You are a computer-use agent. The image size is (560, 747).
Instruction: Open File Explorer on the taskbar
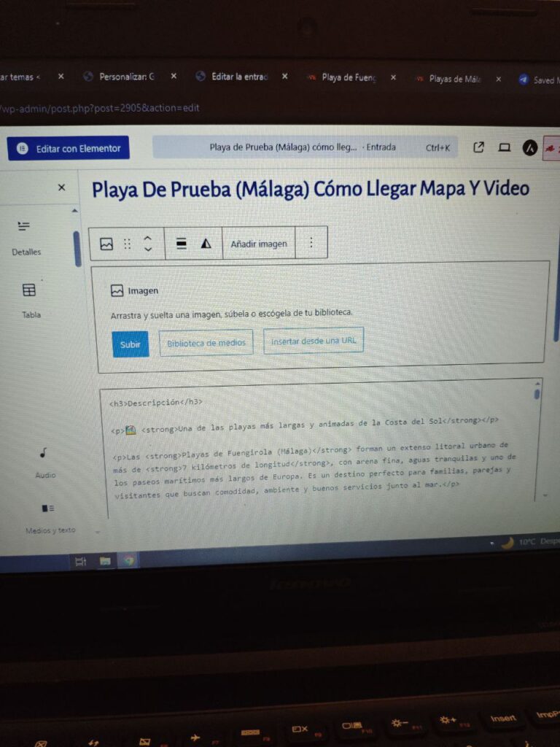105,561
